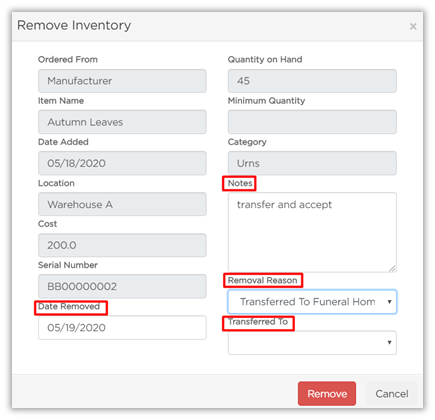
Task: Click the Ordered From field
Action: 122,81
